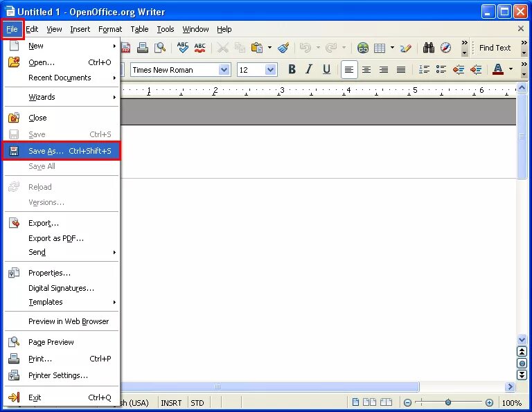Click the Copy icon in the toolbar

coord(240,48)
